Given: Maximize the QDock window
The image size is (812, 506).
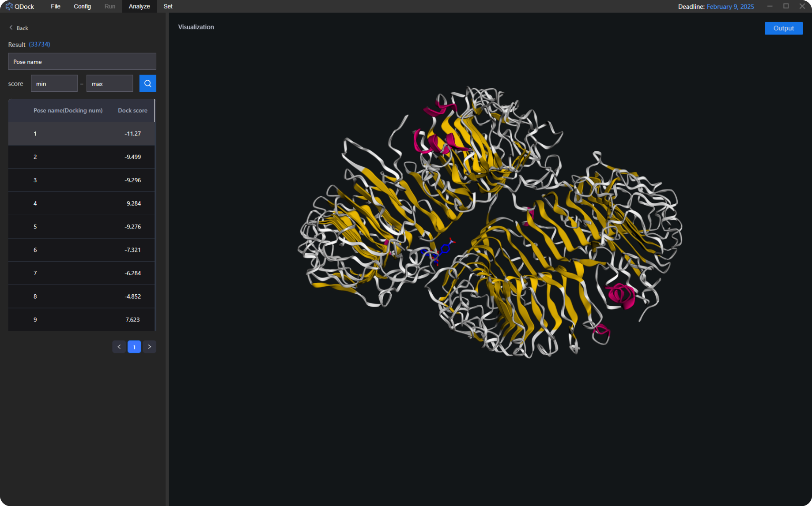Looking at the screenshot, I should (x=786, y=6).
